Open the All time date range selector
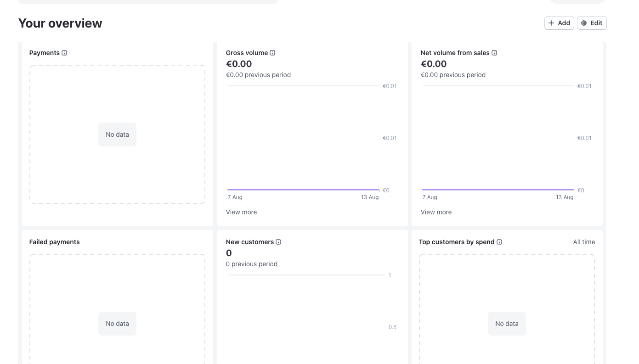The image size is (639, 364). [584, 242]
